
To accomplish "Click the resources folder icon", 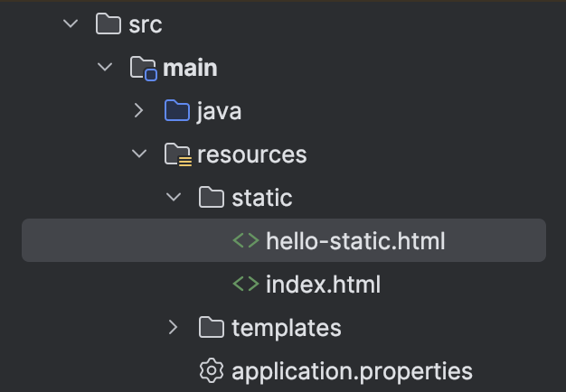I will click(177, 154).
